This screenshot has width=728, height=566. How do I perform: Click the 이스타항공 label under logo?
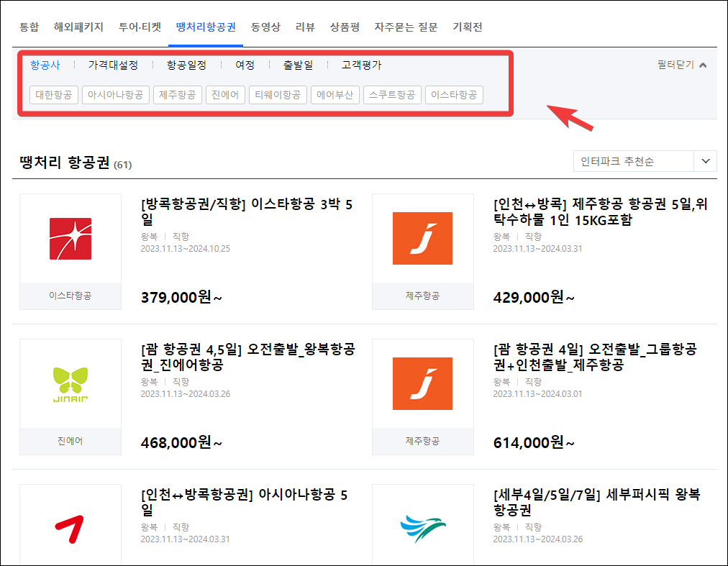tap(70, 296)
